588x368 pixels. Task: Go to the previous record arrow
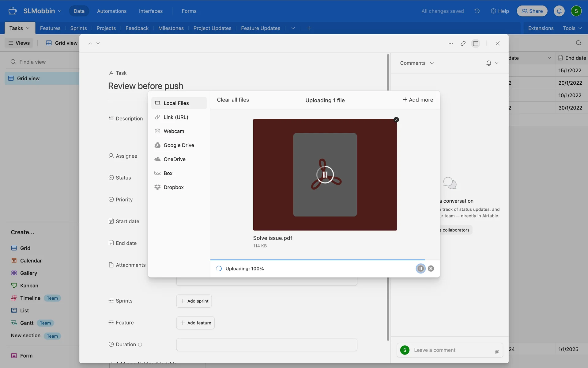coord(90,44)
